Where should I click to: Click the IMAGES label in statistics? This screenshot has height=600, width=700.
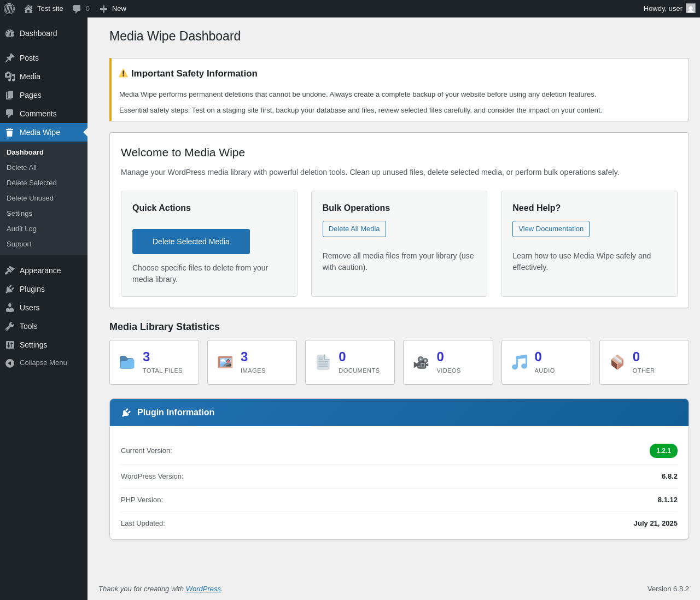(253, 370)
